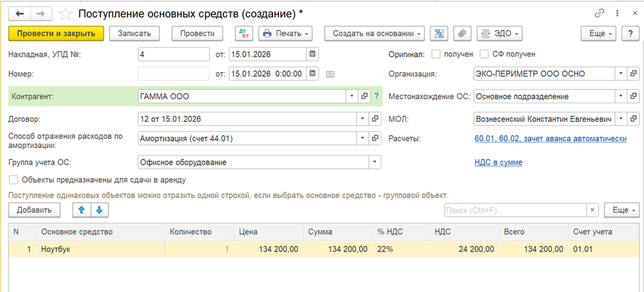644x292 pixels.
Task: Focus the Накладная, УПД № field
Action: [x=174, y=54]
